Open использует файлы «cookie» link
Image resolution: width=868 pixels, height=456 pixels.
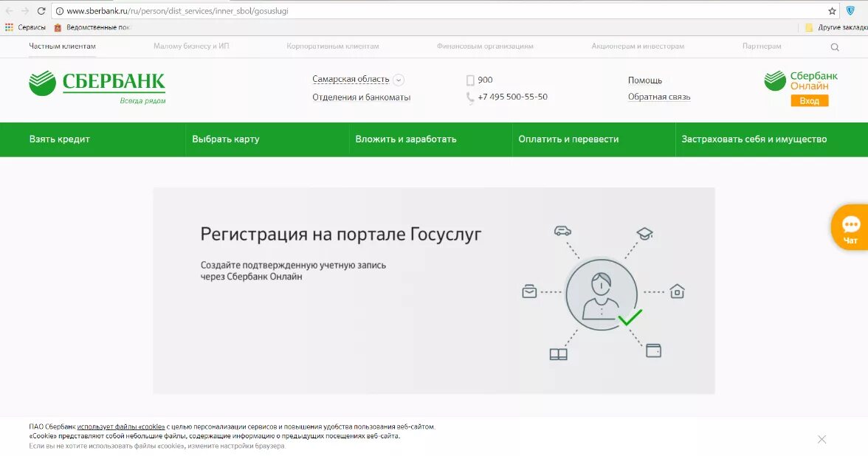121,426
